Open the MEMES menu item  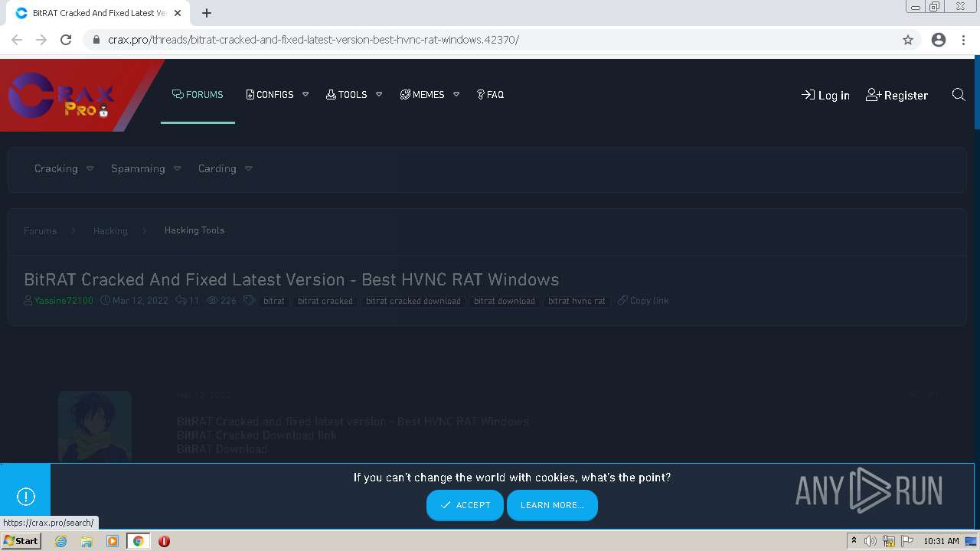coord(422,95)
